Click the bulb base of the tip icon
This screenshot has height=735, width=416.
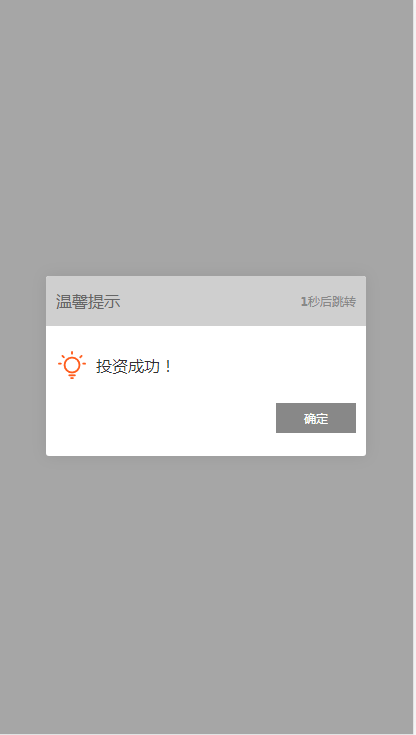click(x=72, y=375)
